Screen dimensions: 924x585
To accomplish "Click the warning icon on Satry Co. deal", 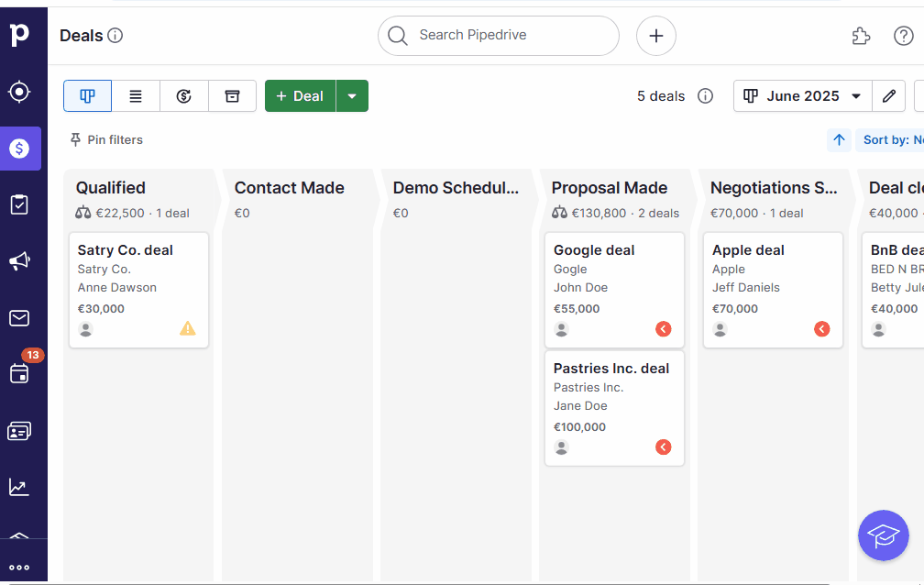I will click(x=187, y=328).
